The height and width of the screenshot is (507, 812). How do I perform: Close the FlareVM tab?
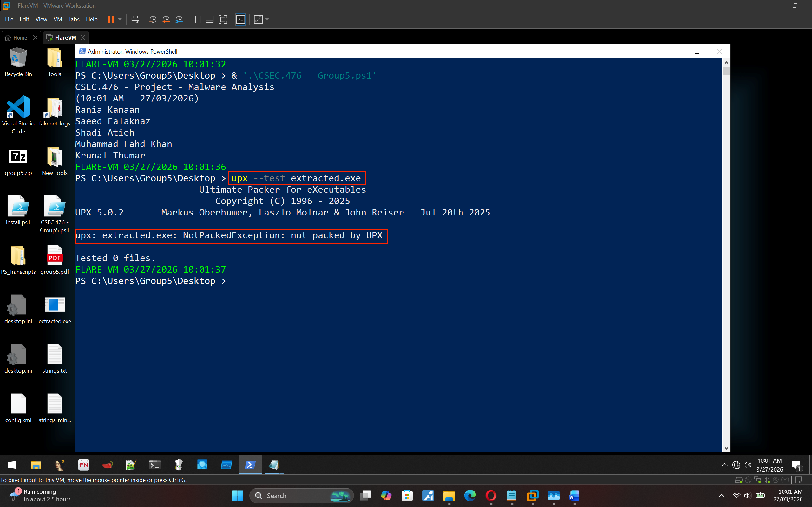[x=83, y=38]
